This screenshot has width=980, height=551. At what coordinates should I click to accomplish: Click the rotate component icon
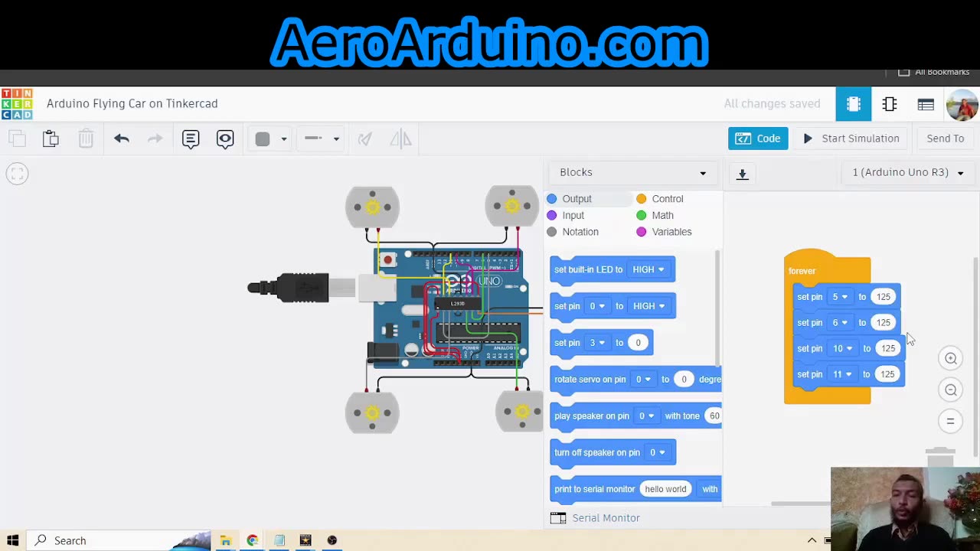coord(365,139)
